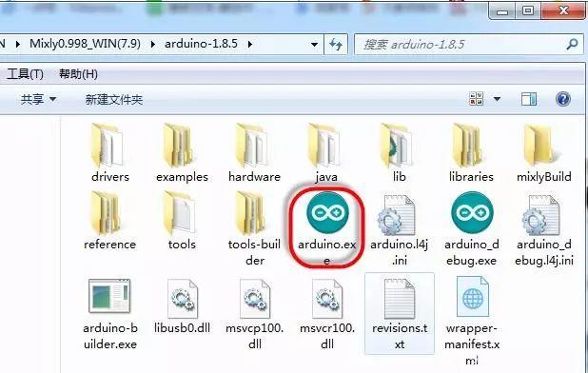
Task: Close the explorer window
Action: [x=563, y=10]
